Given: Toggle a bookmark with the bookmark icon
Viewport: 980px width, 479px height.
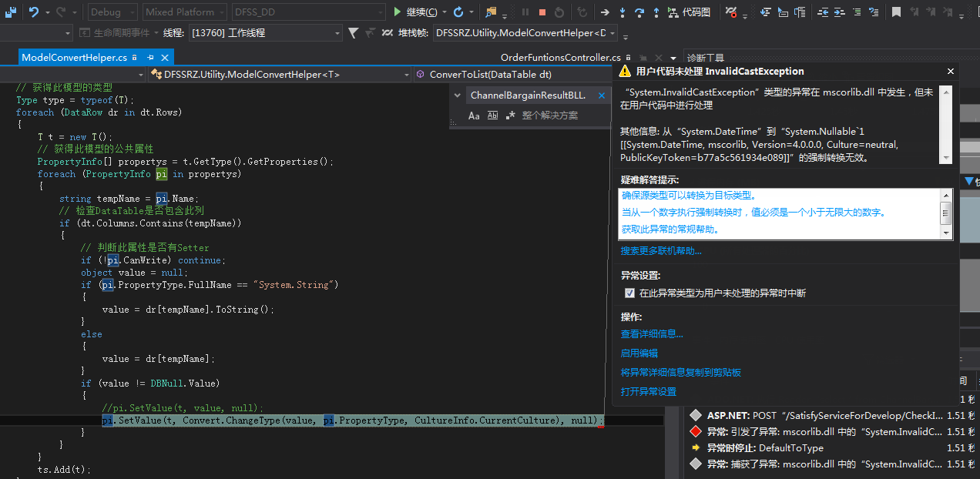Looking at the screenshot, I should coord(896,12).
